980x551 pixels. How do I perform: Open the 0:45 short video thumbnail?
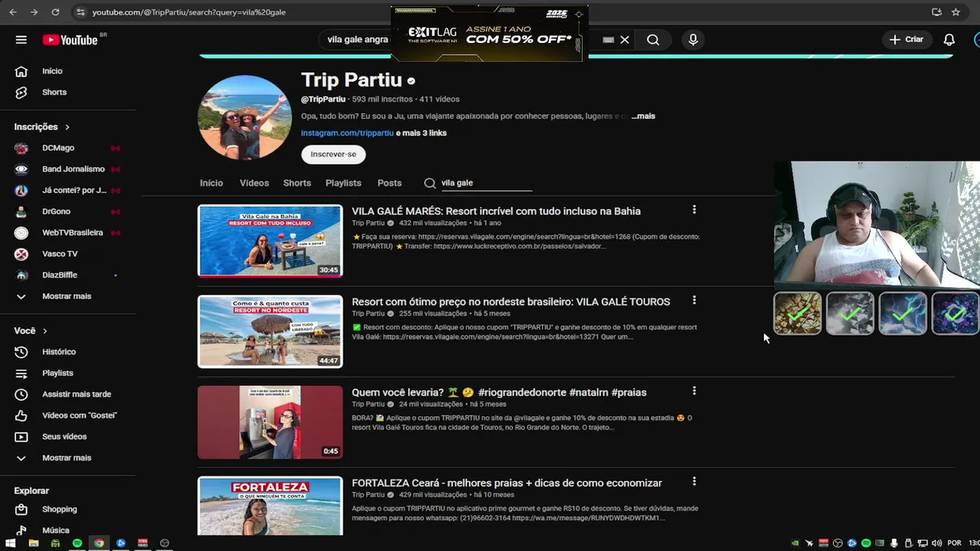(x=270, y=422)
